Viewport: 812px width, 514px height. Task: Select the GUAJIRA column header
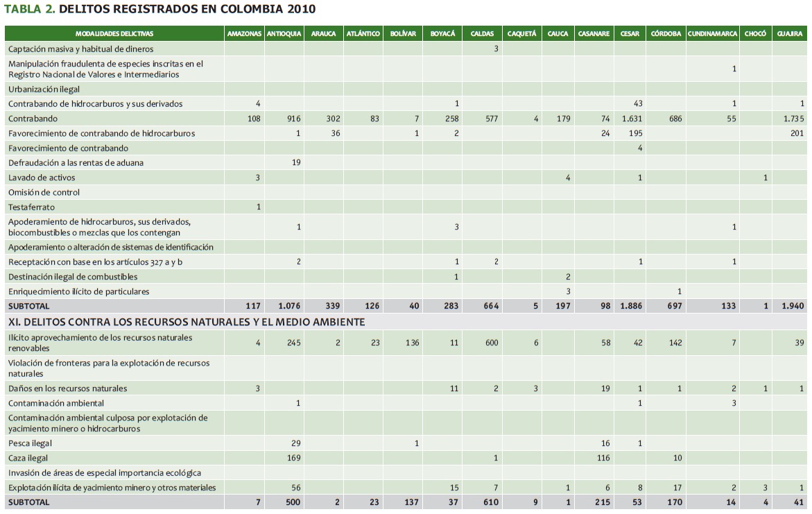[x=790, y=34]
